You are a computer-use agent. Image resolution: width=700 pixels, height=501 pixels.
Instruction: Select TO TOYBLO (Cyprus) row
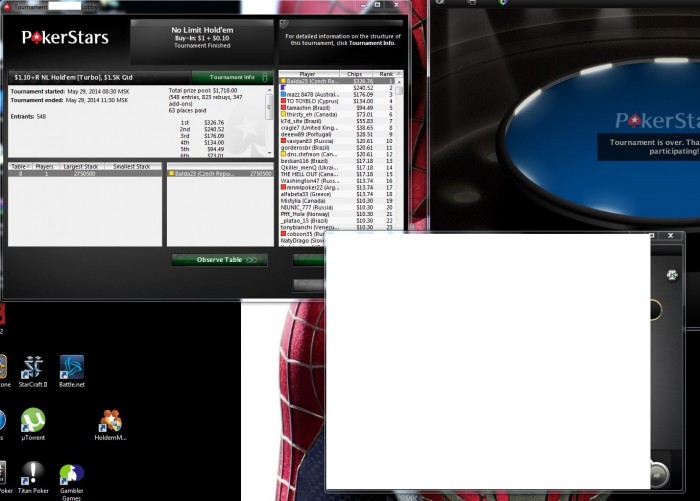pyautogui.click(x=337, y=101)
